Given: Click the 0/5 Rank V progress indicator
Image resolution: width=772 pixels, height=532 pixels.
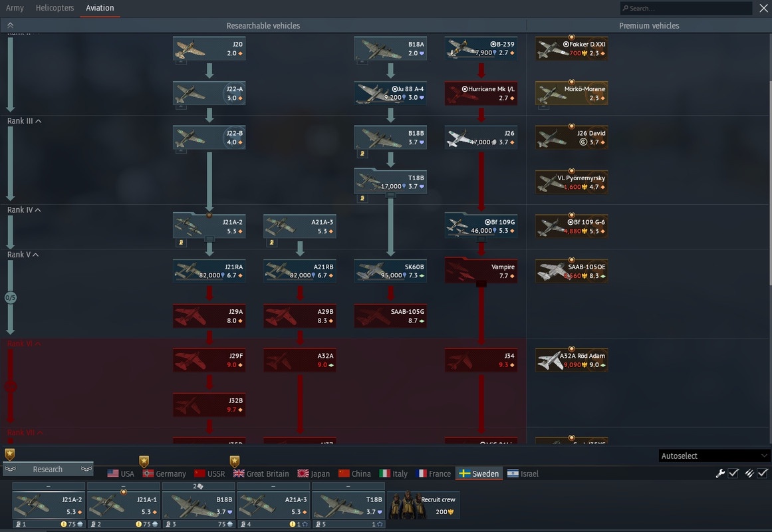Looking at the screenshot, I should click(x=11, y=297).
